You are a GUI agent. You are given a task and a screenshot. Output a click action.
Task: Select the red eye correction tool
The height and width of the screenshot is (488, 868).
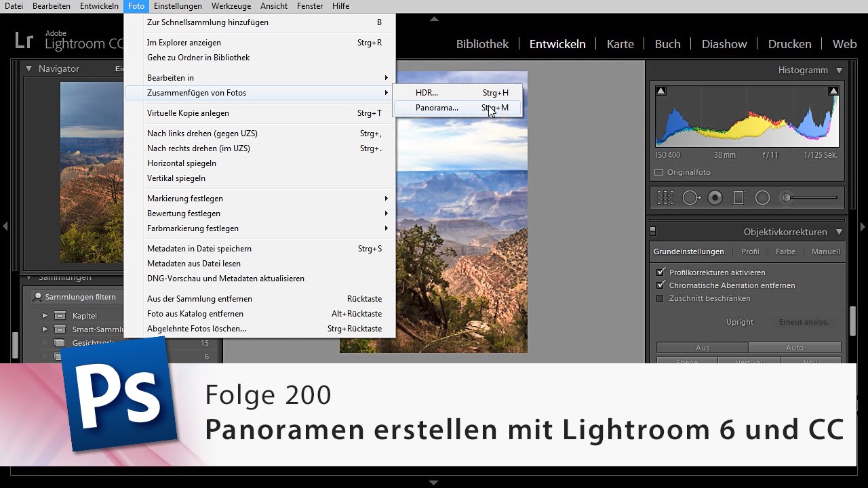[715, 198]
